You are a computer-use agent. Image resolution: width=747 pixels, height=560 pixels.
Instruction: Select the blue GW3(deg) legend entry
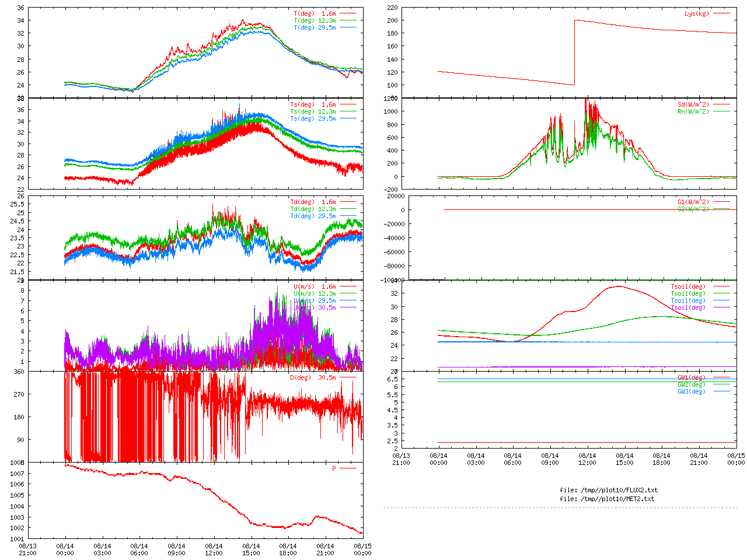(x=691, y=391)
